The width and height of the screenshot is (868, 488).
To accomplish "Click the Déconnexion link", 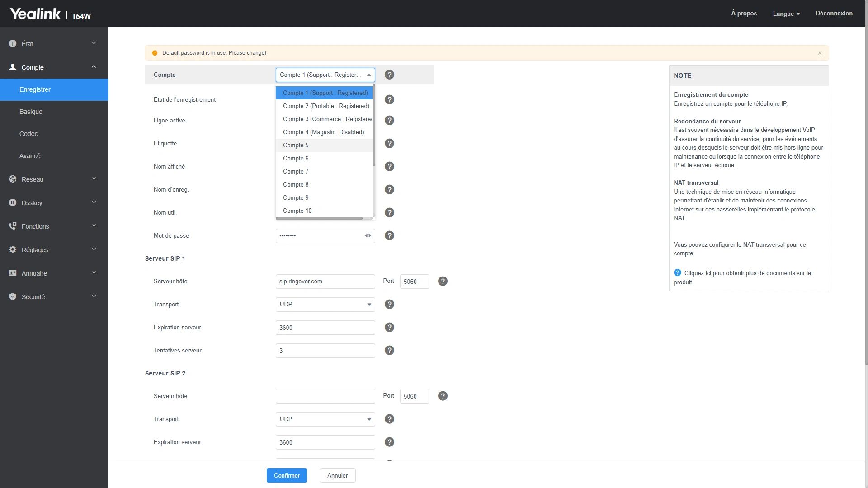I will click(x=834, y=14).
